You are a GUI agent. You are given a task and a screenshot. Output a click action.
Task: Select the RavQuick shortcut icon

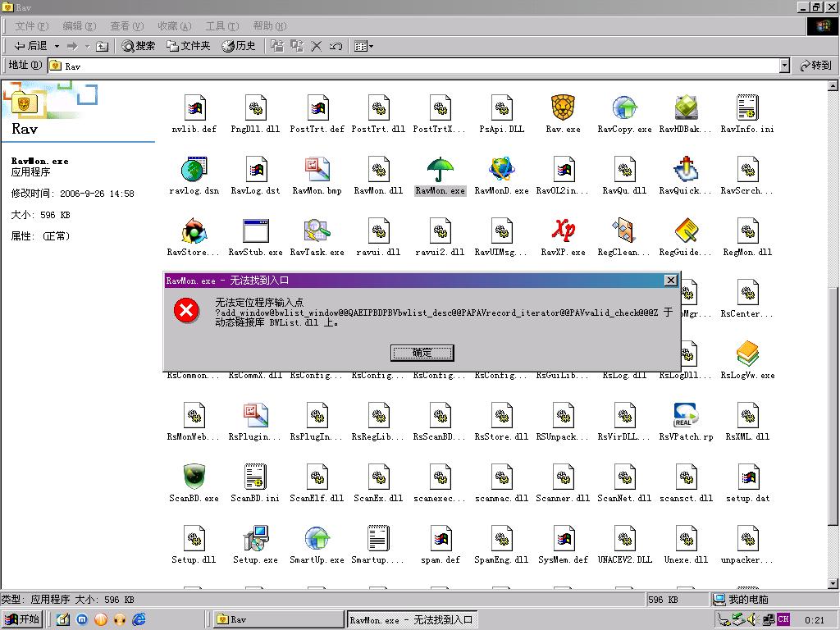click(686, 169)
